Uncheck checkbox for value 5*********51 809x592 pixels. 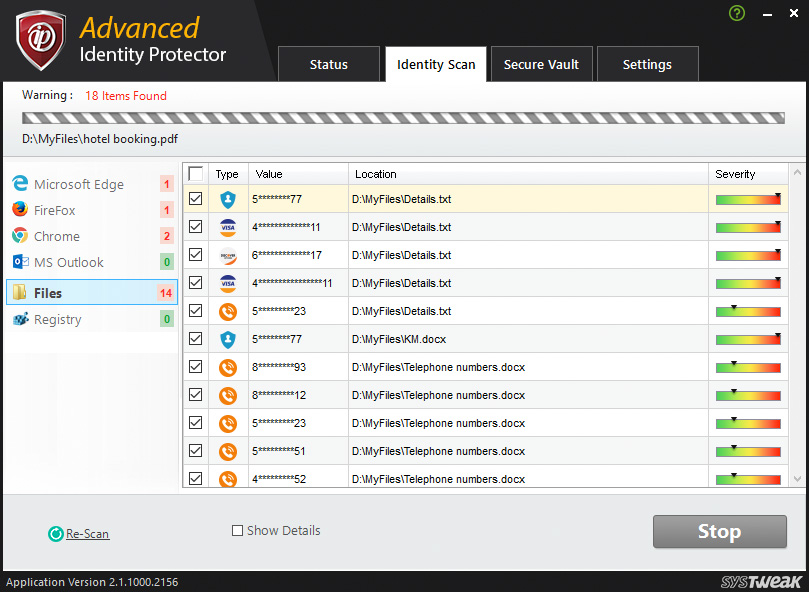tap(196, 451)
